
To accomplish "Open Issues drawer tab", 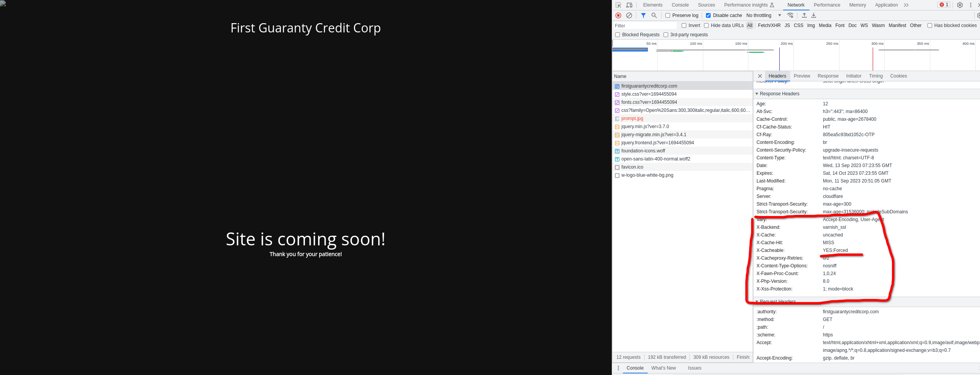I will pyautogui.click(x=694, y=368).
